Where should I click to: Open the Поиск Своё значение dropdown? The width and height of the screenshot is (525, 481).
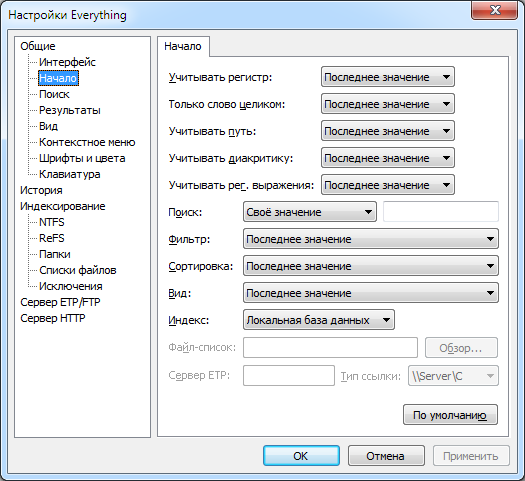pos(310,212)
